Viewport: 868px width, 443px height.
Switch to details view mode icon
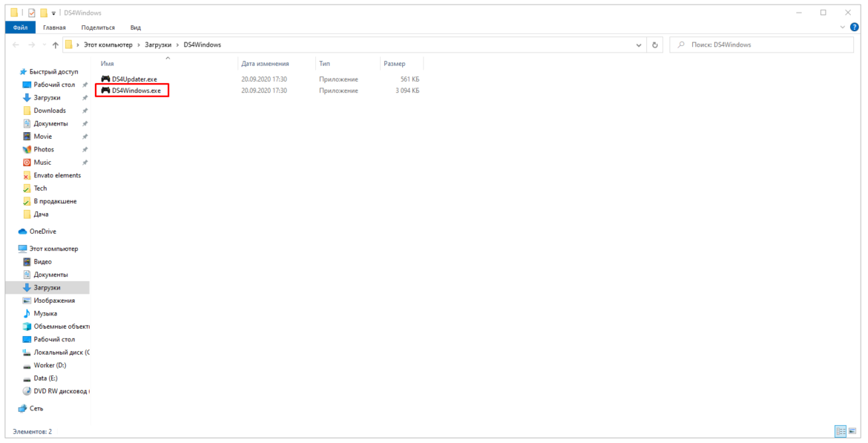click(841, 431)
